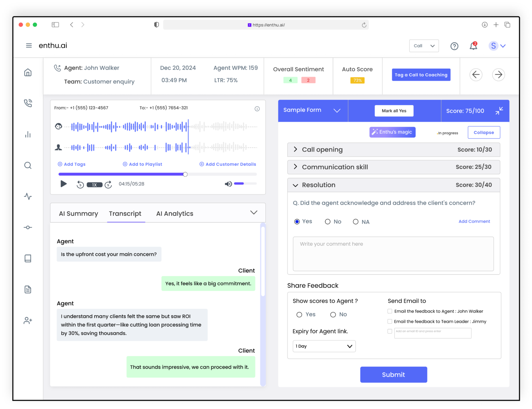Open the calls phone icon in sidebar

[x=28, y=103]
